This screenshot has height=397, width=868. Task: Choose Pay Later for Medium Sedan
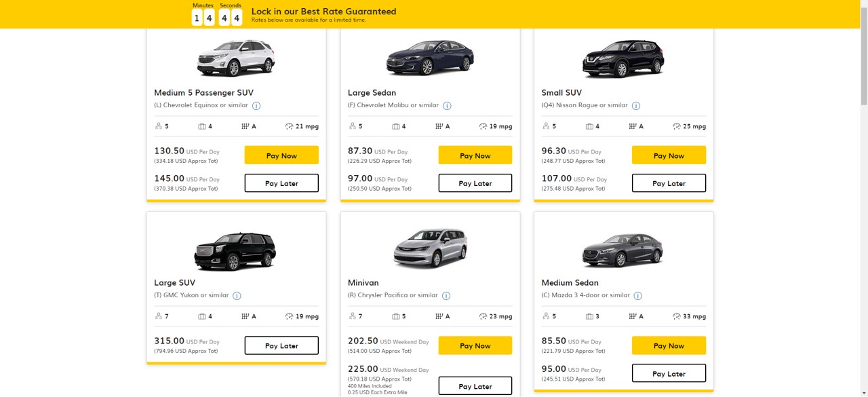[669, 373]
